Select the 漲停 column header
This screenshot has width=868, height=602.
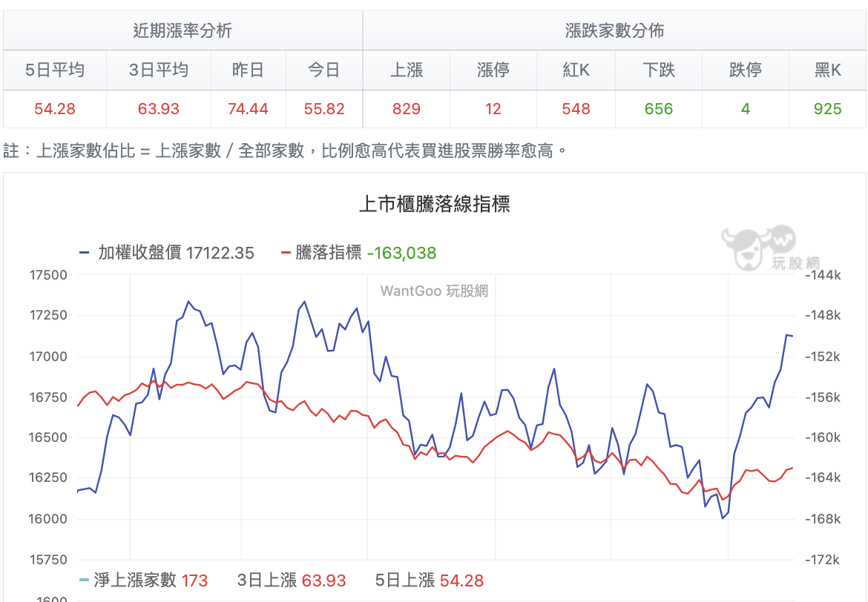click(x=493, y=70)
